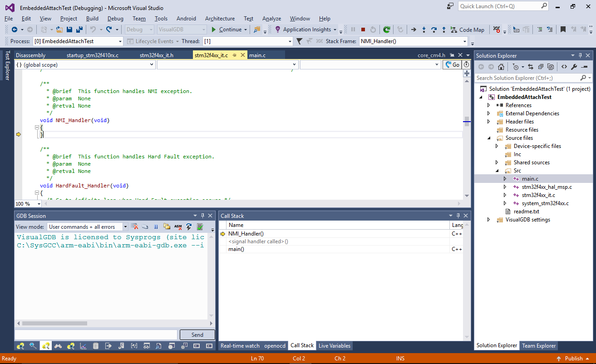This screenshot has width=596, height=364.
Task: Click the Home icon in Solution Explorer
Action: (x=501, y=67)
